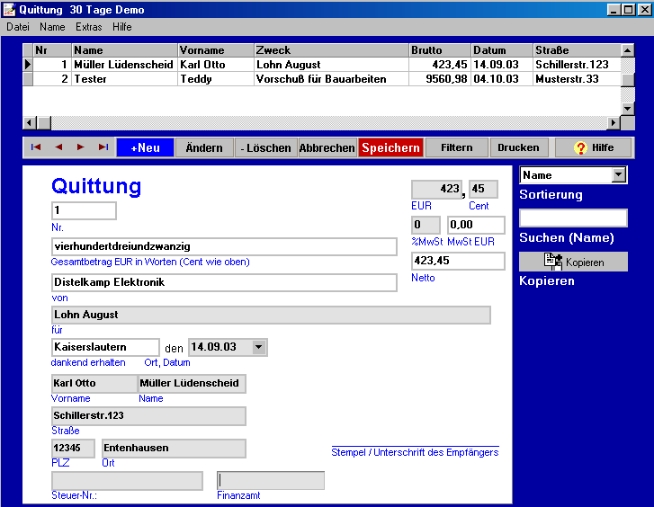The image size is (654, 507).
Task: Click the red Speichern button
Action: 390,147
